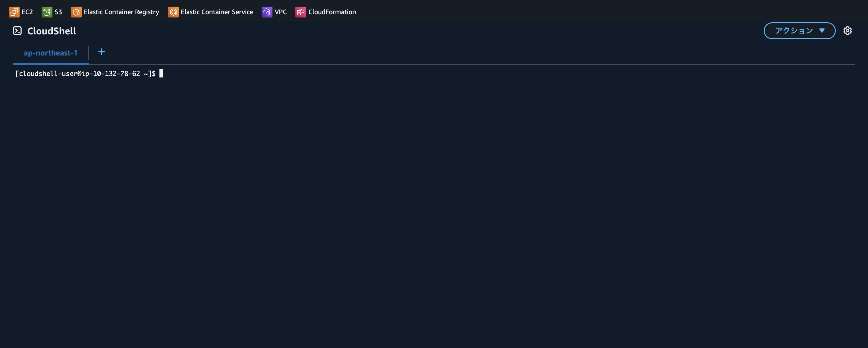The height and width of the screenshot is (348, 868).
Task: Open the Elastic Container Registry icon
Action: [76, 12]
